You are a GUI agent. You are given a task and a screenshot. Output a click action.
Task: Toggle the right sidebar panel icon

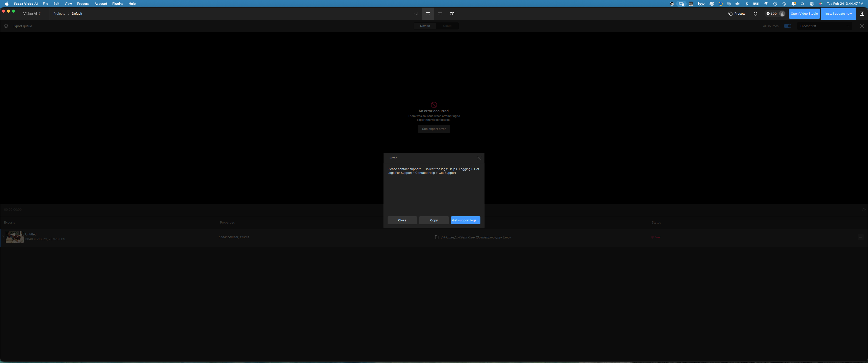[x=862, y=14]
